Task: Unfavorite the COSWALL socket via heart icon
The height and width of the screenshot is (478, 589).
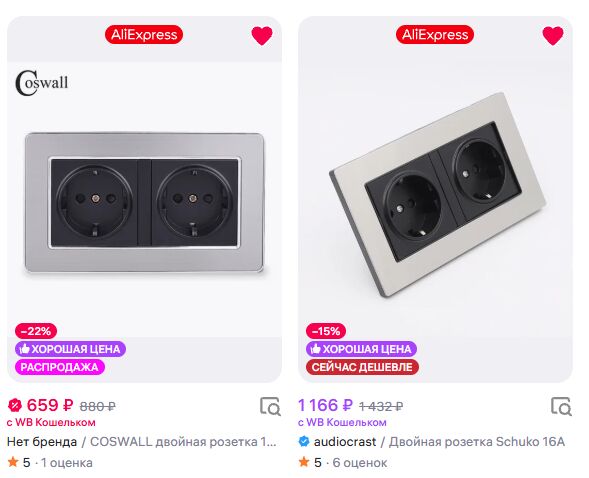Action: pos(262,36)
